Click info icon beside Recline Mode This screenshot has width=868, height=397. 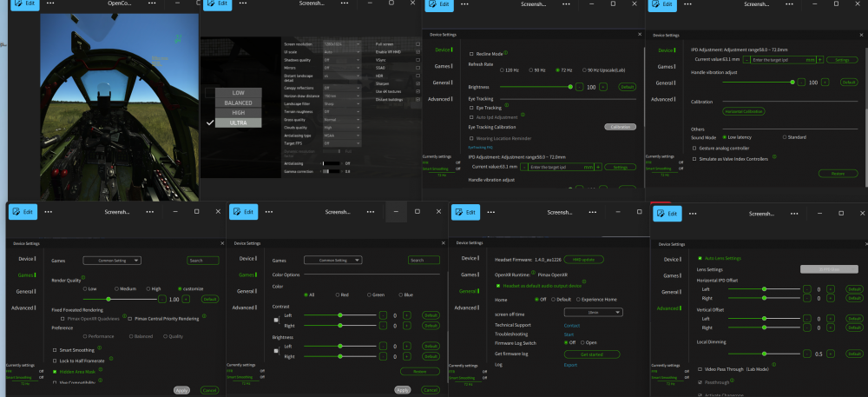click(507, 54)
